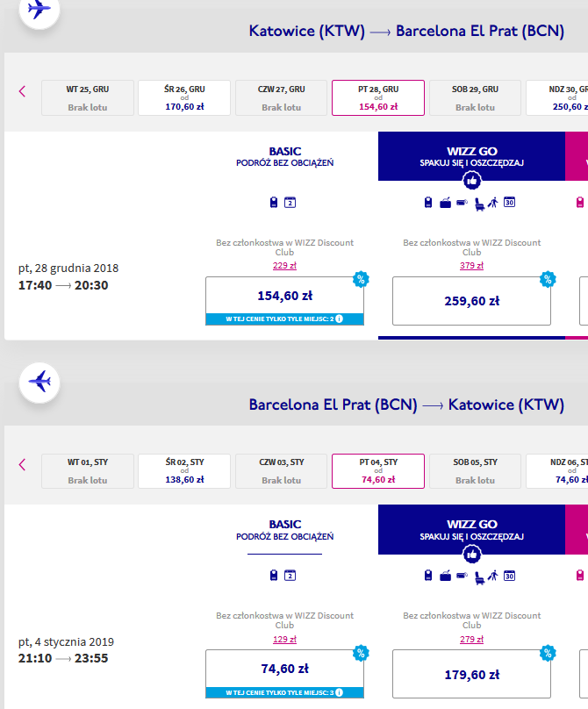The width and height of the screenshot is (588, 709).
Task: Open the 229 zł non-member price link
Action: coord(284,265)
